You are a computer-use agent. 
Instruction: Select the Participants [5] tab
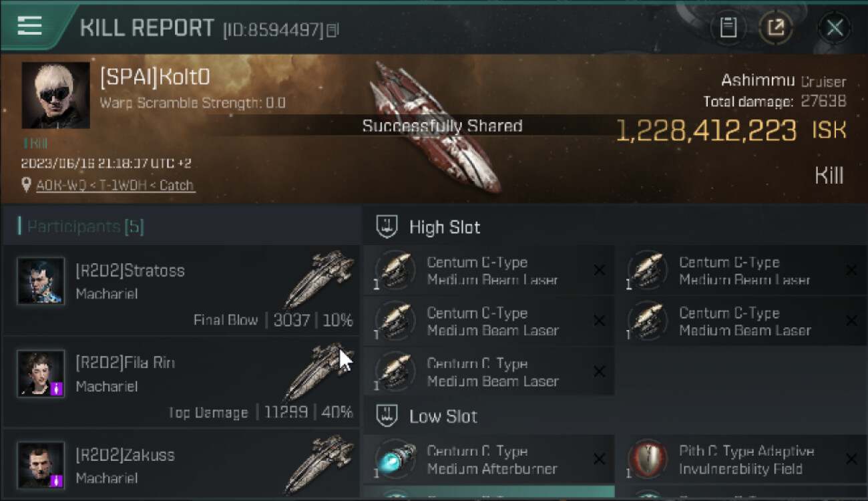pyautogui.click(x=81, y=226)
